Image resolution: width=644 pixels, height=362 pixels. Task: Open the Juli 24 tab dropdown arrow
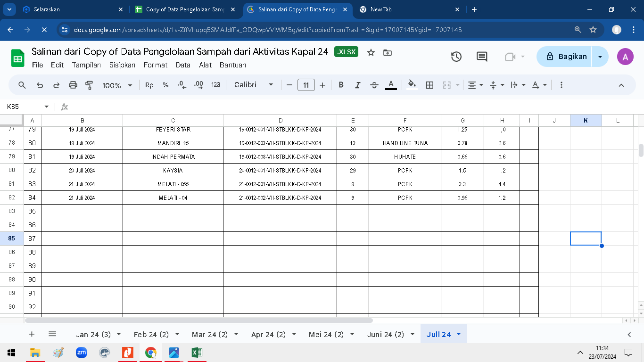[458, 334]
